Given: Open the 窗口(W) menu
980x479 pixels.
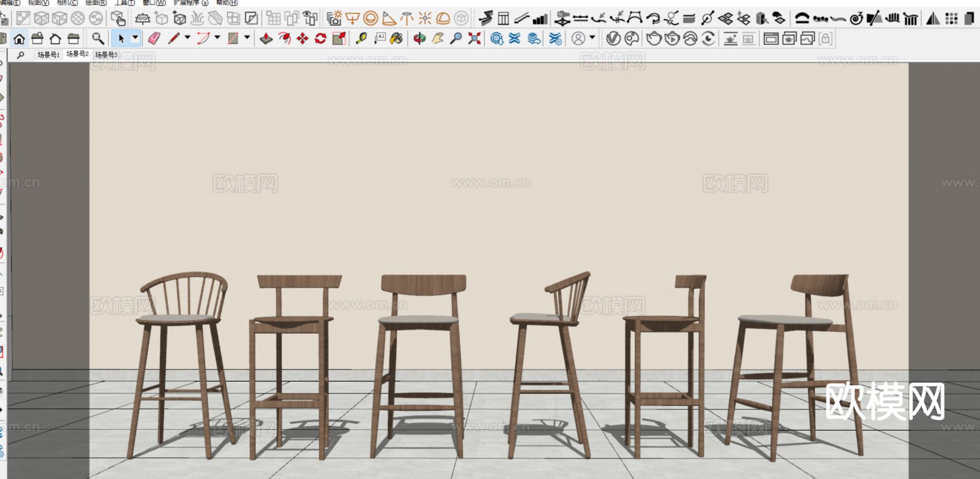Looking at the screenshot, I should (x=154, y=3).
